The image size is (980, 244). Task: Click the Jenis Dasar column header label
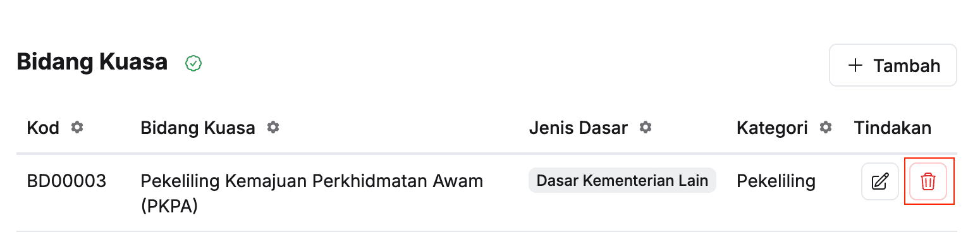point(578,128)
